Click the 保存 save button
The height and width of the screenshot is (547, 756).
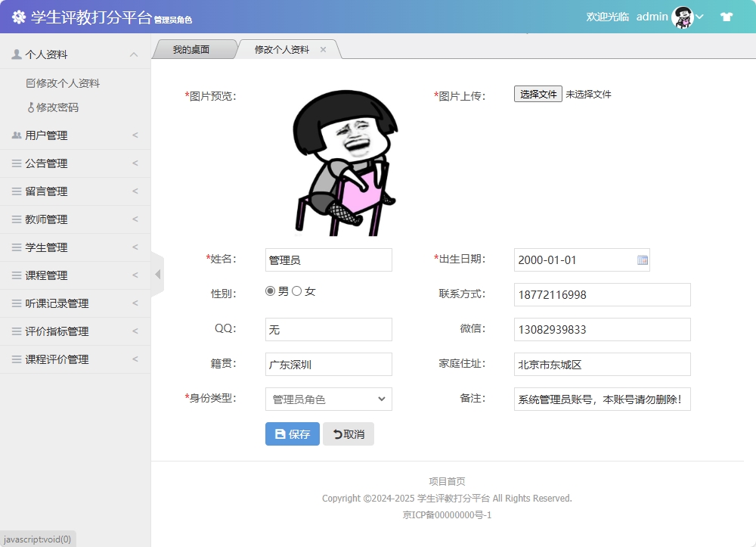(292, 434)
